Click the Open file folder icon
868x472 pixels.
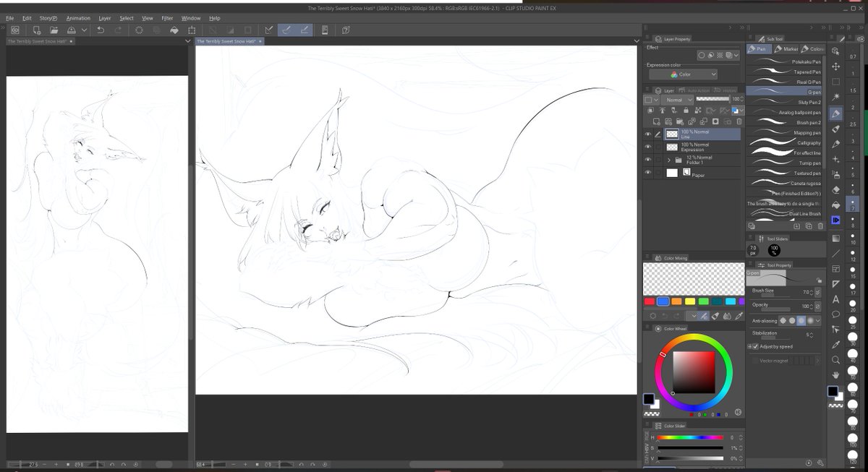pos(54,30)
